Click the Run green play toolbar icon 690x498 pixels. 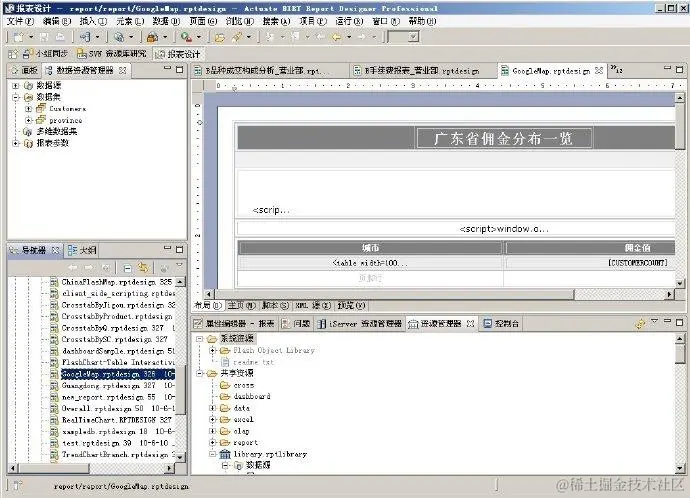coord(186,37)
